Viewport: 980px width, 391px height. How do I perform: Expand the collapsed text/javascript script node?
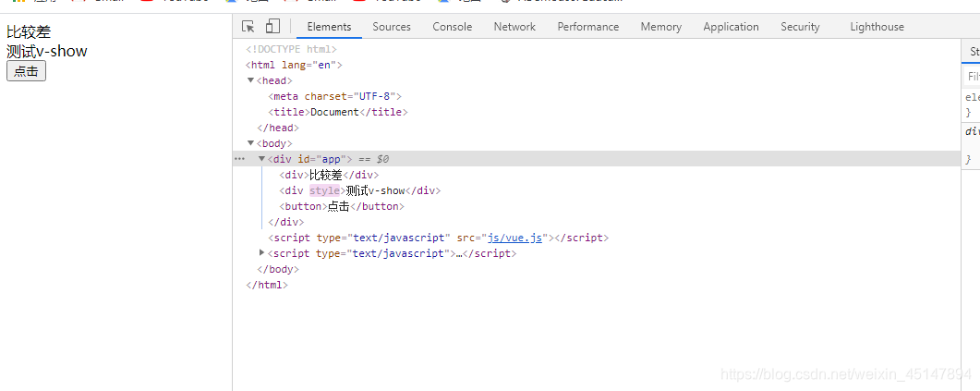pyautogui.click(x=262, y=252)
